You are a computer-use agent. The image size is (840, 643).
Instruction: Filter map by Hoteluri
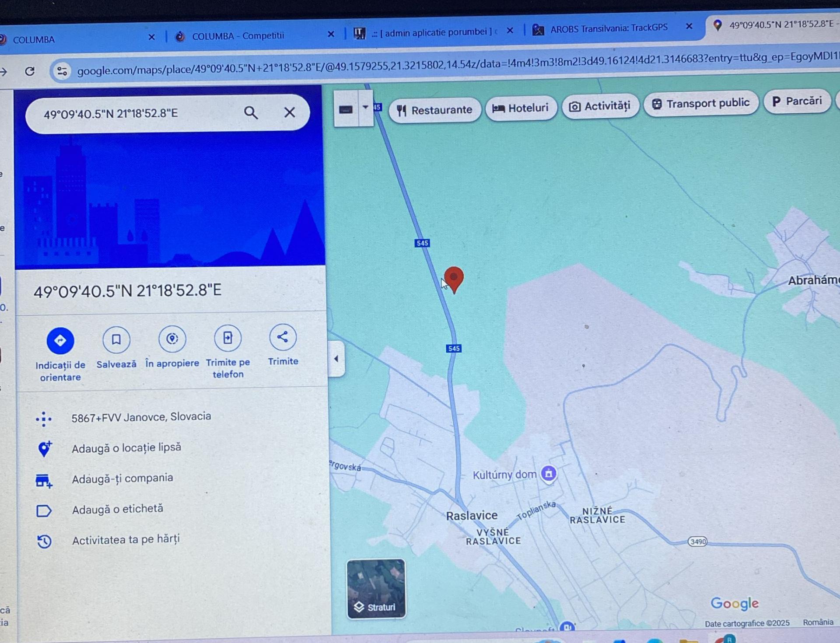click(521, 108)
